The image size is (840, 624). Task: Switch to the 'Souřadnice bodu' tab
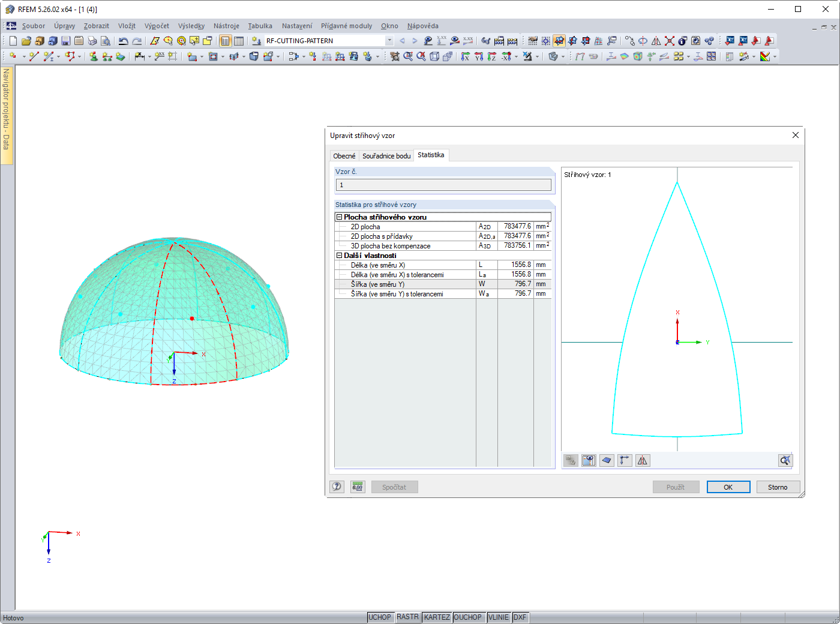coord(386,156)
